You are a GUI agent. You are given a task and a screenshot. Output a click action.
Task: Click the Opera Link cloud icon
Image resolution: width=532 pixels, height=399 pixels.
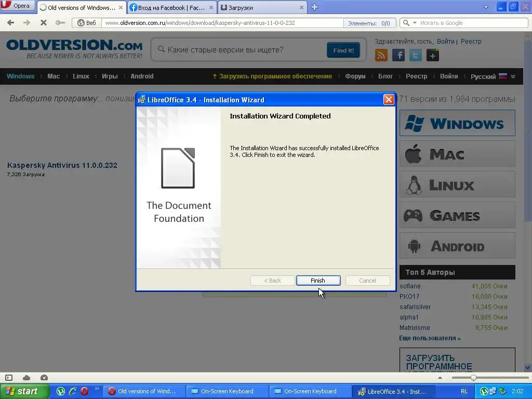(x=26, y=378)
